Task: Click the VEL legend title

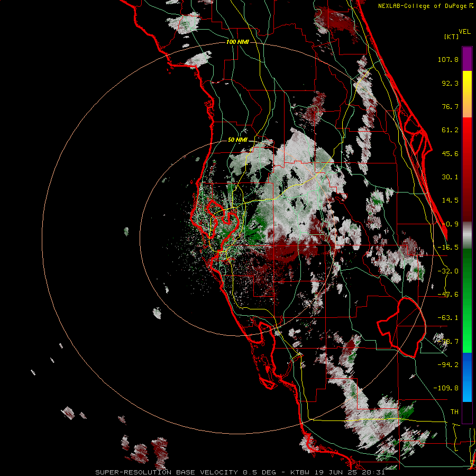Action: [465, 32]
